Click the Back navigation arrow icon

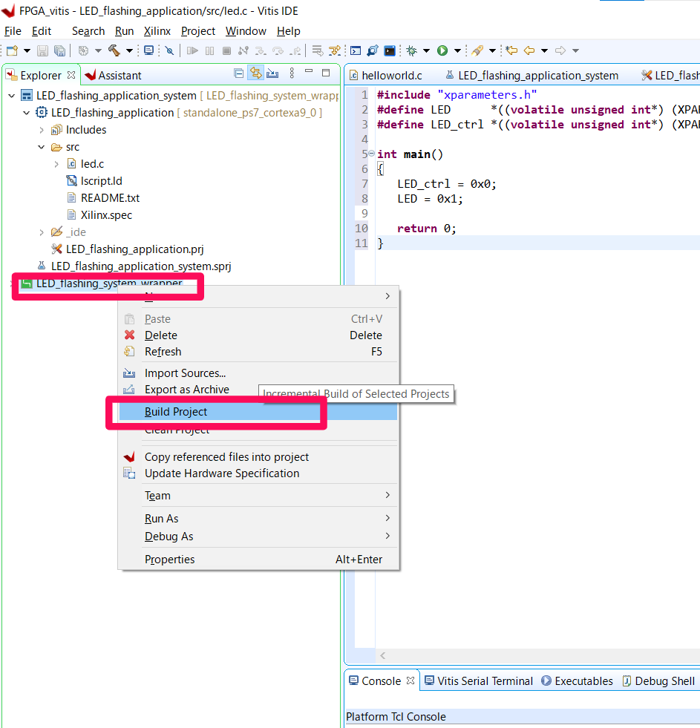[529, 50]
